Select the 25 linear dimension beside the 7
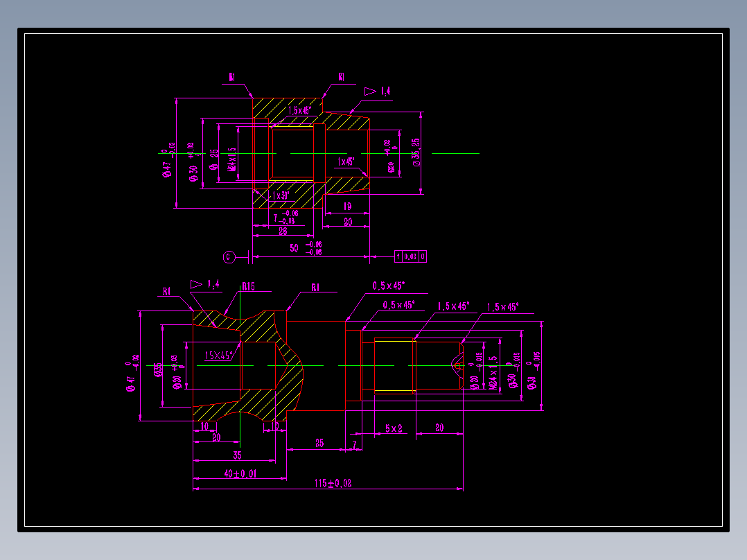The width and height of the screenshot is (747, 560). coord(319,444)
